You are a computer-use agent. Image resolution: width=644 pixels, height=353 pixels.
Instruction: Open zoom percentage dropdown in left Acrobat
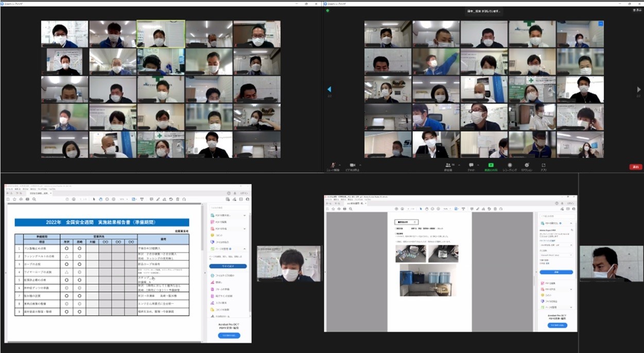point(124,199)
